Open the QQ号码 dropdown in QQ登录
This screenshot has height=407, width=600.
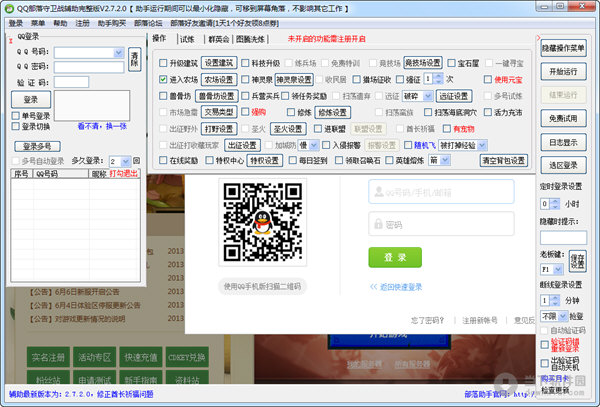[x=119, y=52]
